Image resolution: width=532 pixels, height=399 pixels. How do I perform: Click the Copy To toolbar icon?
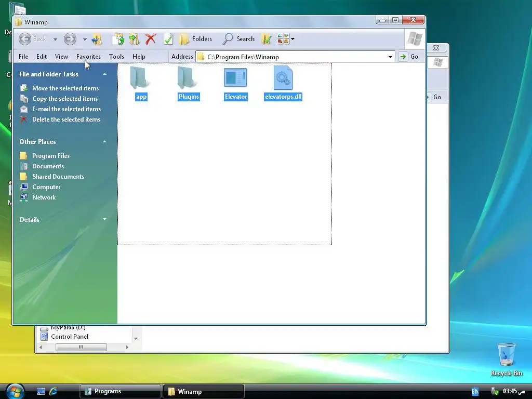pyautogui.click(x=135, y=39)
